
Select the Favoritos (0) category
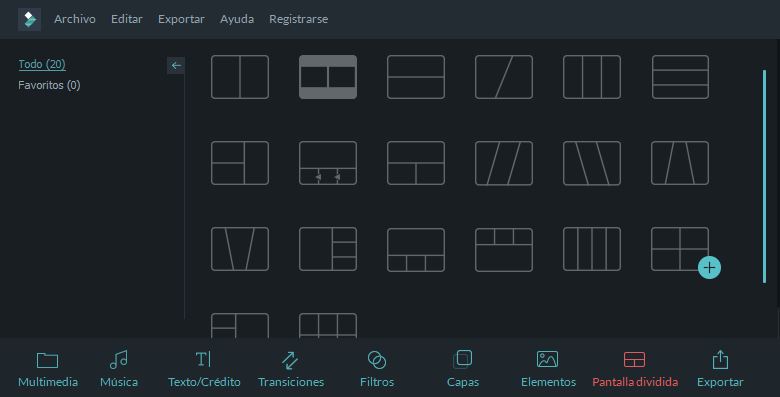[x=49, y=85]
